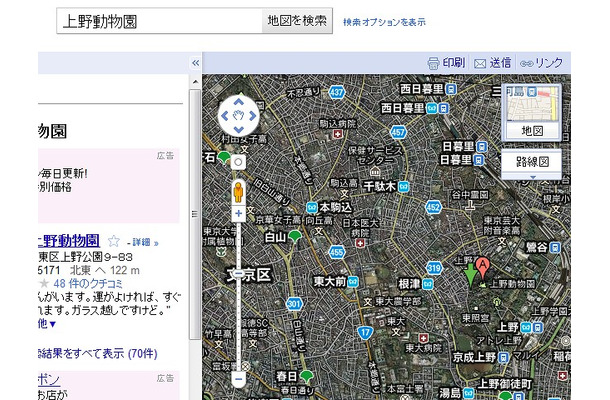The height and width of the screenshot is (400, 610).
Task: Click the green pin near 春日
Action: 307,376
